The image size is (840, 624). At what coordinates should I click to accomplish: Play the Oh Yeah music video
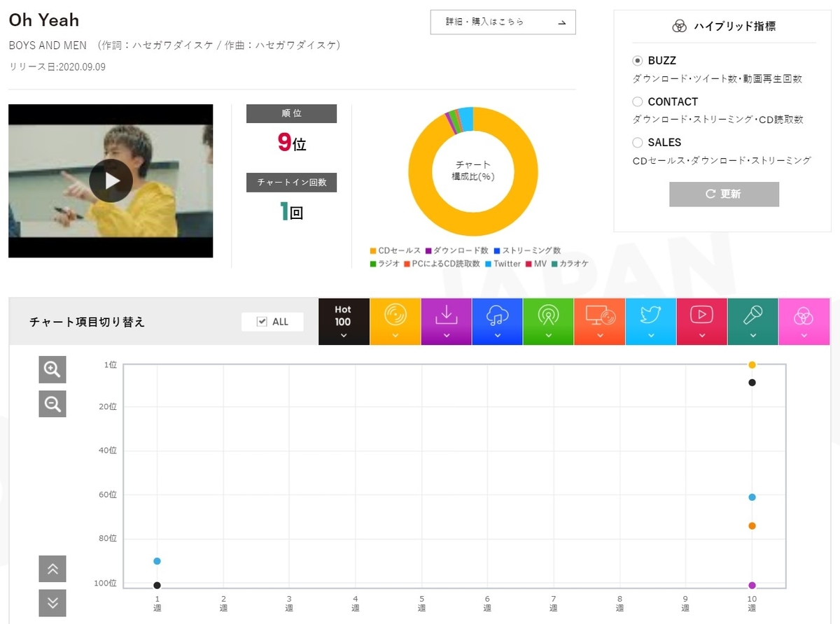111,180
